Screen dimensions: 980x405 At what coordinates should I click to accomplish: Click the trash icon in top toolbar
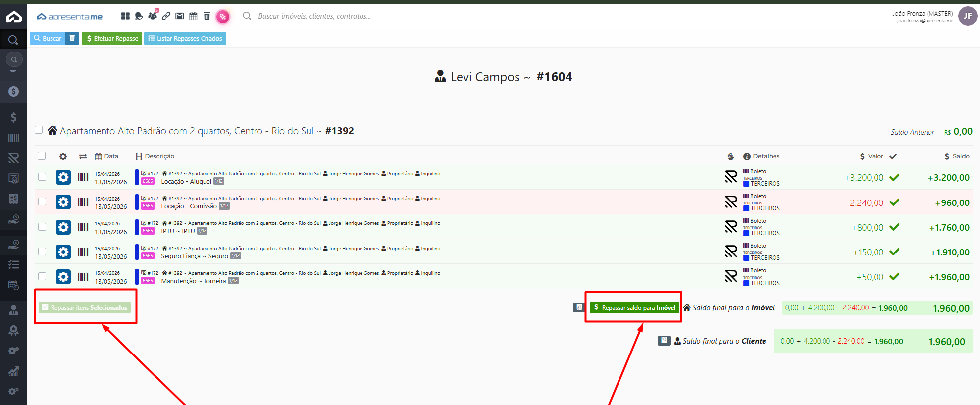point(207,16)
